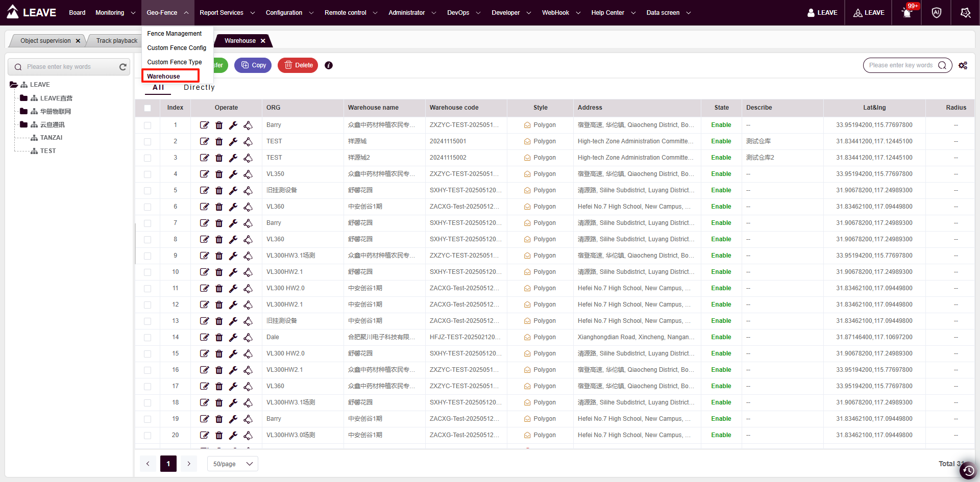Refresh the organization tree search
The width and height of the screenshot is (980, 482).
pyautogui.click(x=122, y=67)
